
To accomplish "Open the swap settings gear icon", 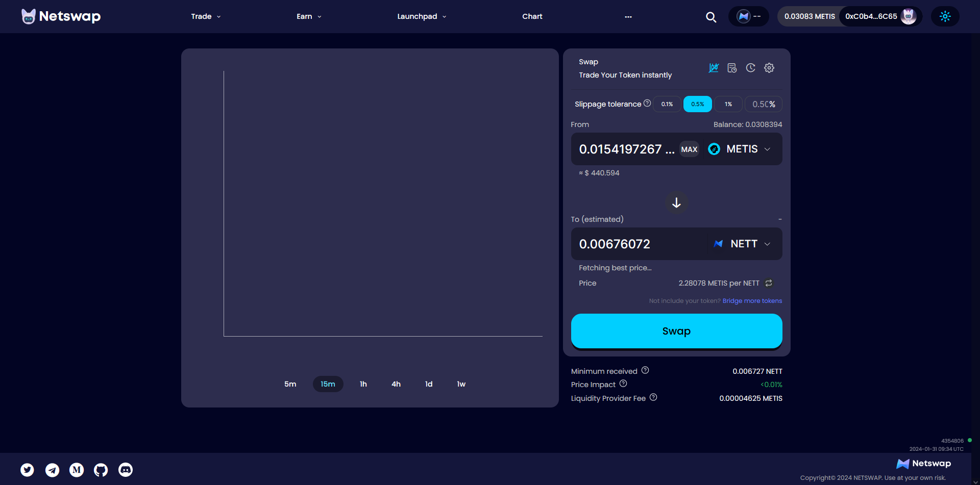I will coord(769,68).
